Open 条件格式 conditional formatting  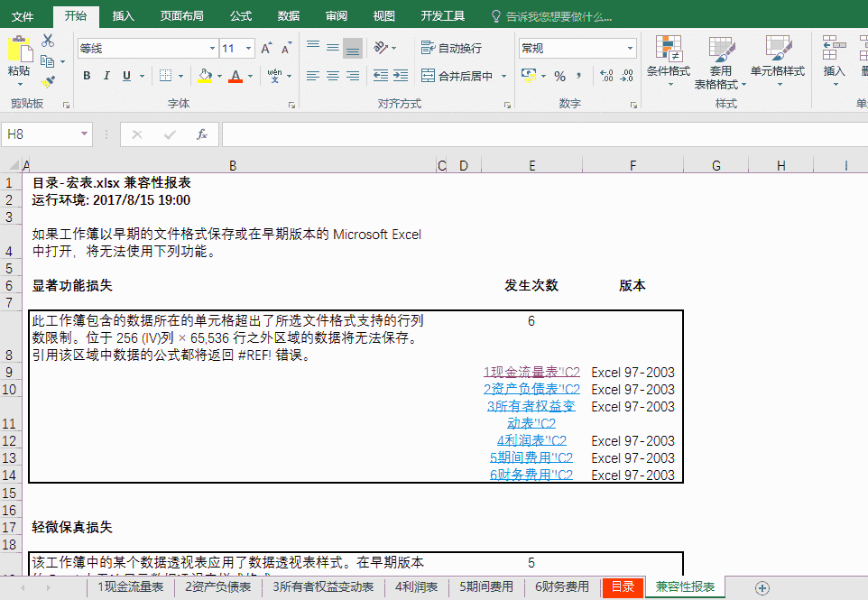click(x=668, y=61)
